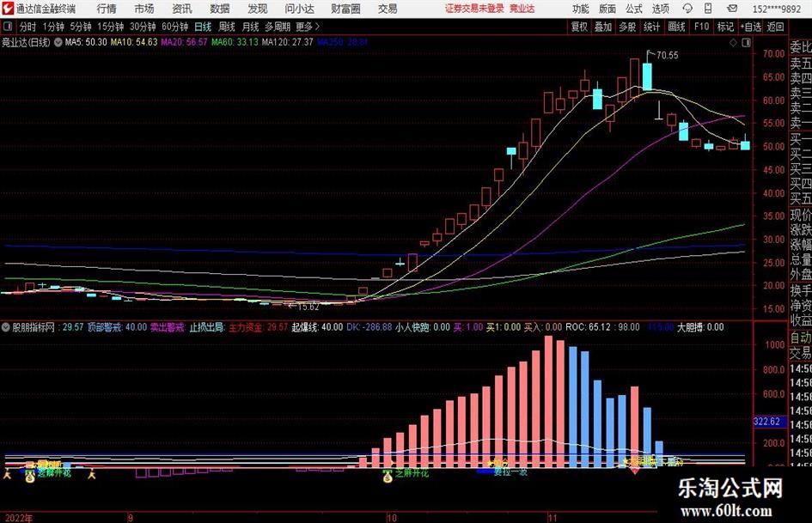This screenshot has width=812, height=523.
Task: Click the 证券交易未登录 login link
Action: [474, 9]
